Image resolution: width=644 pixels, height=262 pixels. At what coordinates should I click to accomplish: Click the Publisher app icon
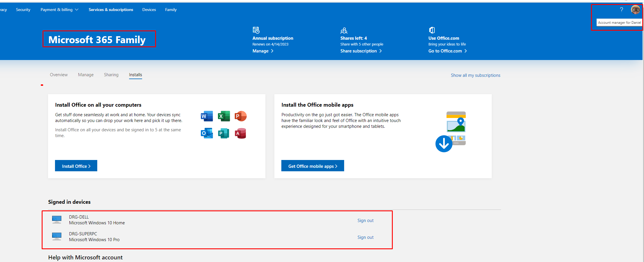[x=224, y=133]
